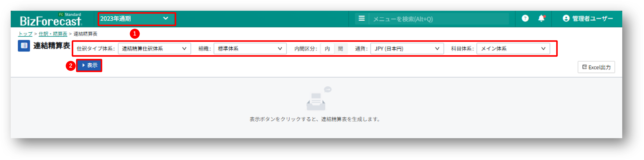Click the 管理者ユーザー account icon
This screenshot has width=644, height=160.
(x=566, y=18)
